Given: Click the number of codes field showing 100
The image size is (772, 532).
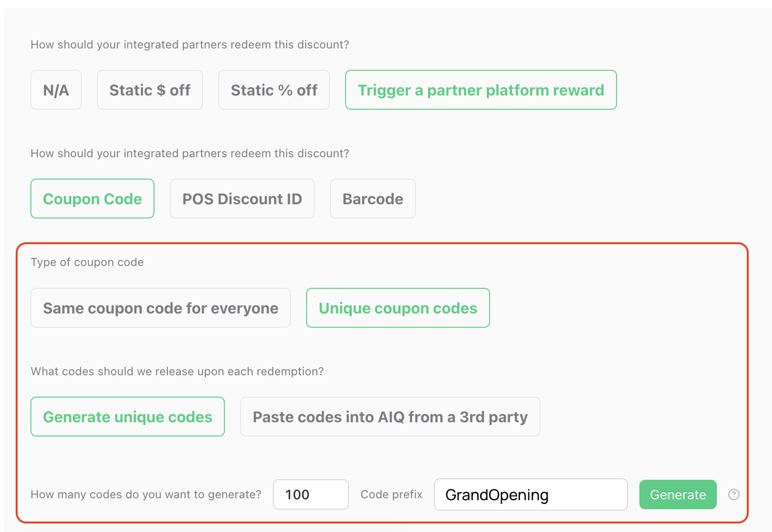Looking at the screenshot, I should point(311,494).
